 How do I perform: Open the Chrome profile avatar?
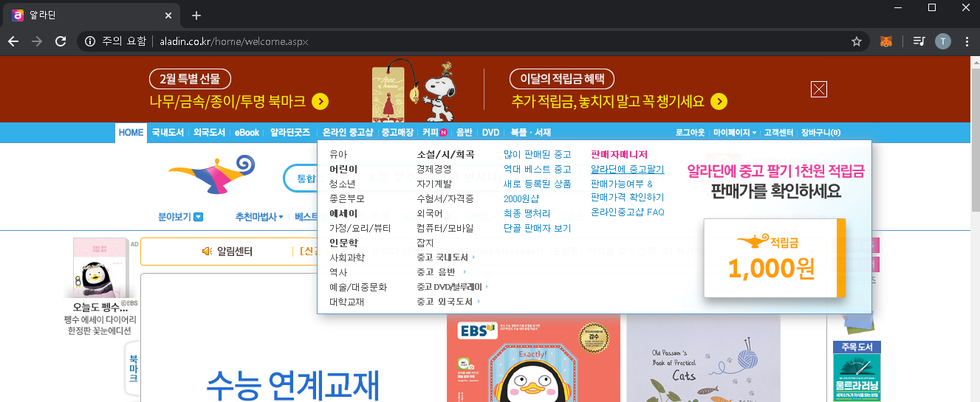coord(942,41)
